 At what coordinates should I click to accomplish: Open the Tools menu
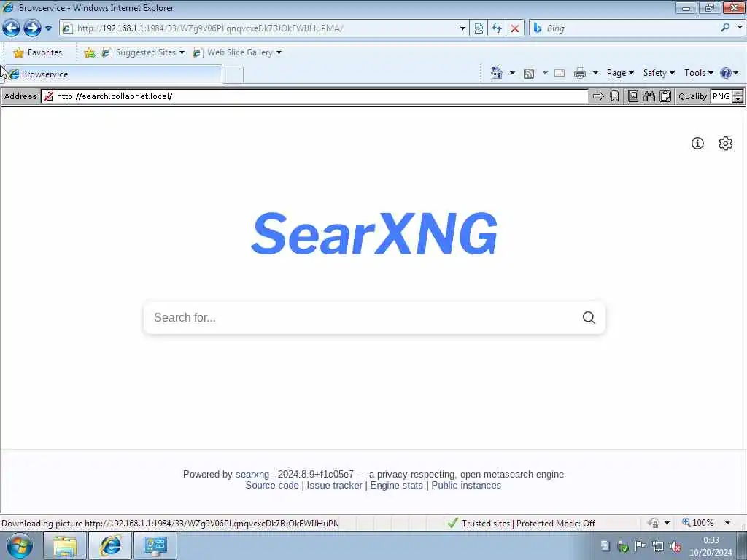[x=698, y=73]
